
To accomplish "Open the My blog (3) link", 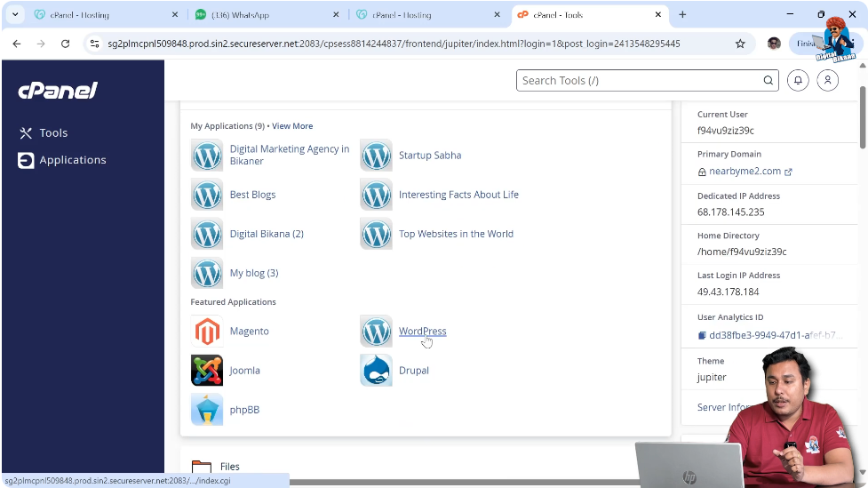I will [x=254, y=273].
